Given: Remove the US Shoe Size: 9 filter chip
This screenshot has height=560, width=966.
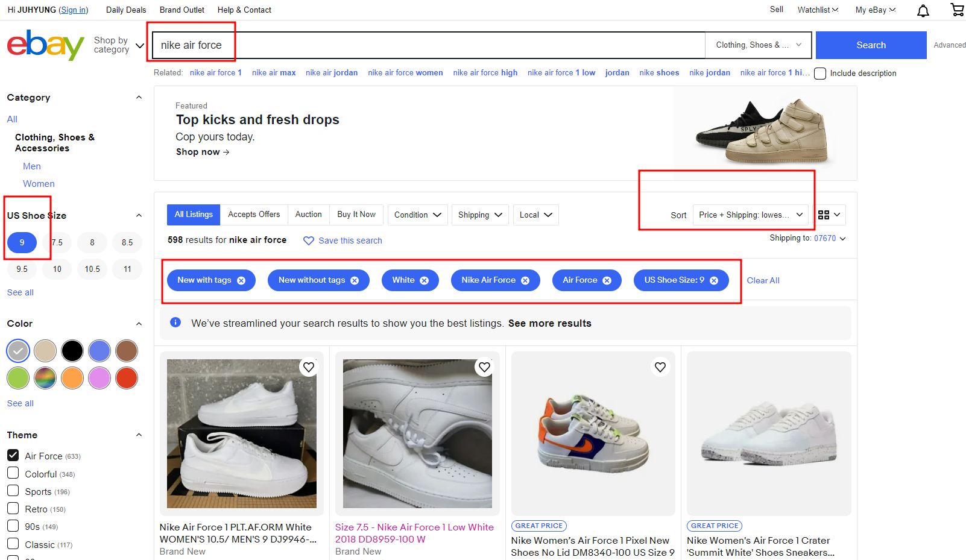Looking at the screenshot, I should tap(714, 280).
